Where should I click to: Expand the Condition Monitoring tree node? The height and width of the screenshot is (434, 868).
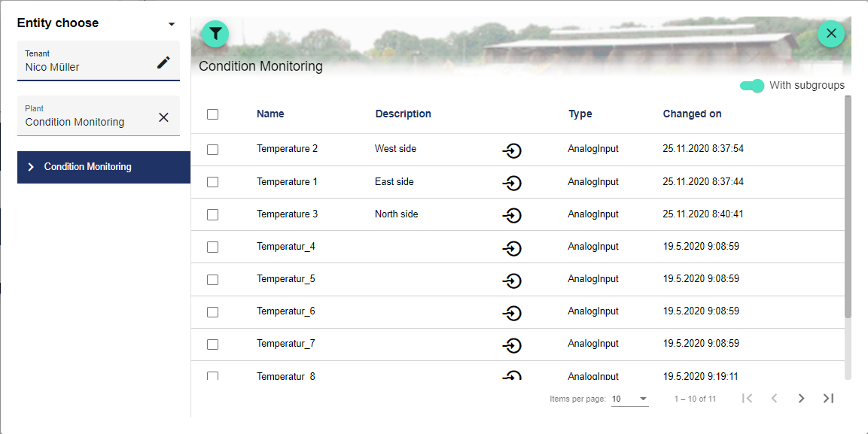click(31, 167)
